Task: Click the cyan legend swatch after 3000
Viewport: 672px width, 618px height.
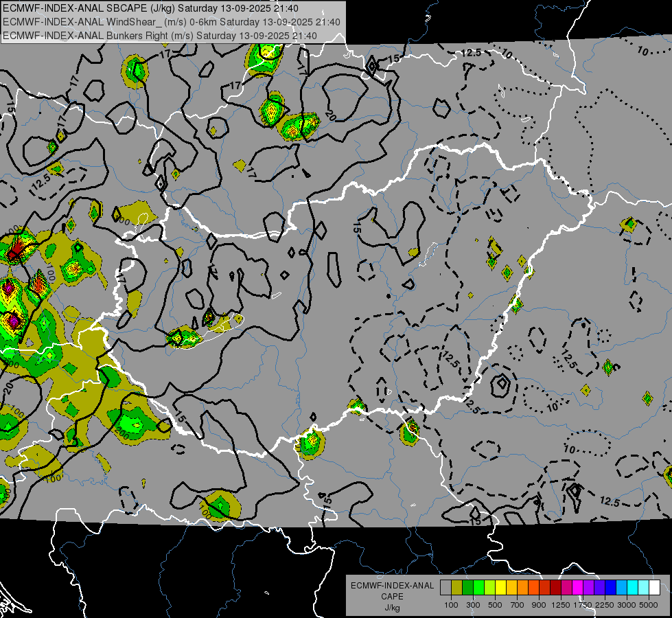Action: pos(633,588)
